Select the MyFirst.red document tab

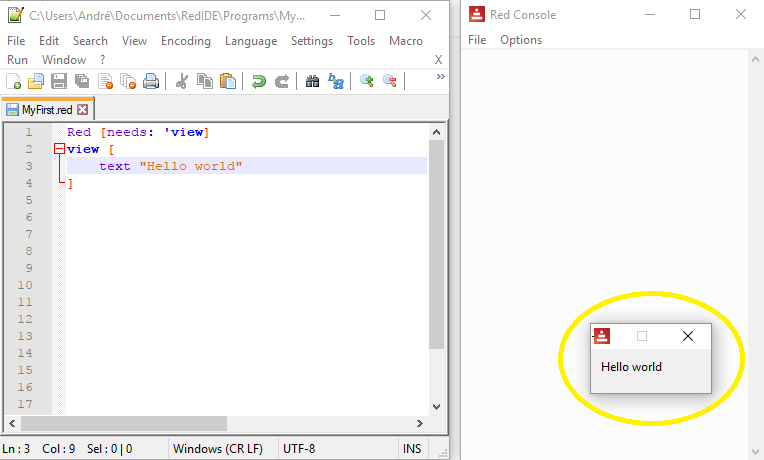[x=47, y=110]
